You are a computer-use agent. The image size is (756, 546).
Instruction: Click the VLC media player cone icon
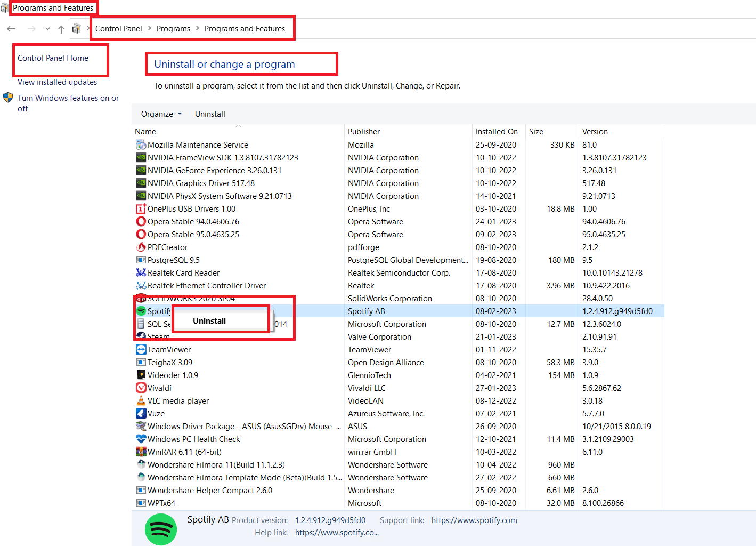point(141,401)
